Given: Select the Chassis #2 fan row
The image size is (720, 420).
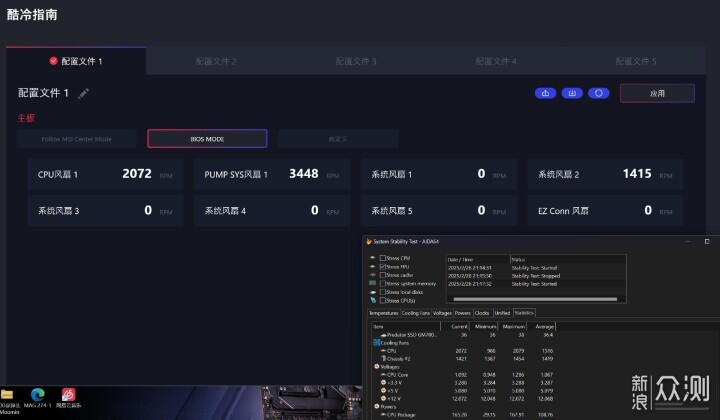Looking at the screenshot, I should coord(464,358).
